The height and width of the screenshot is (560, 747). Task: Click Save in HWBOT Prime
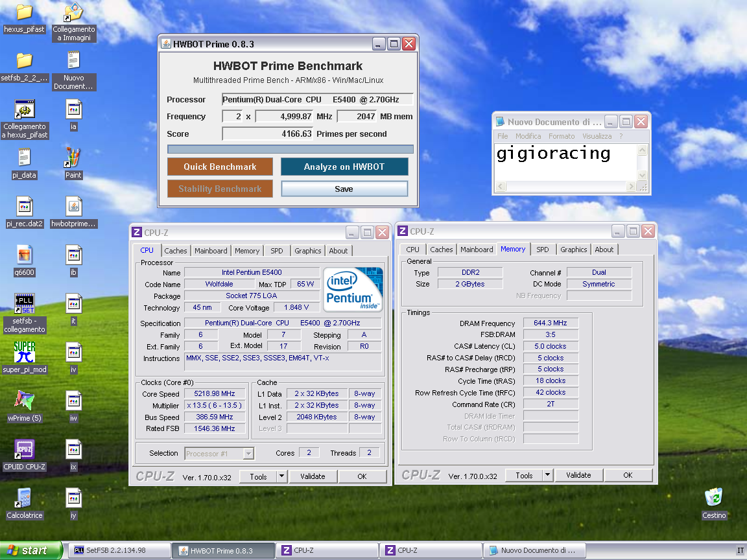coord(344,189)
